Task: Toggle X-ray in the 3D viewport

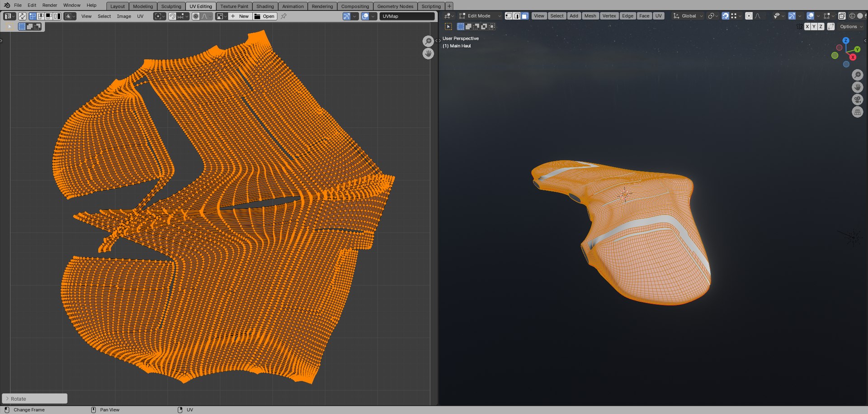Action: pos(842,16)
